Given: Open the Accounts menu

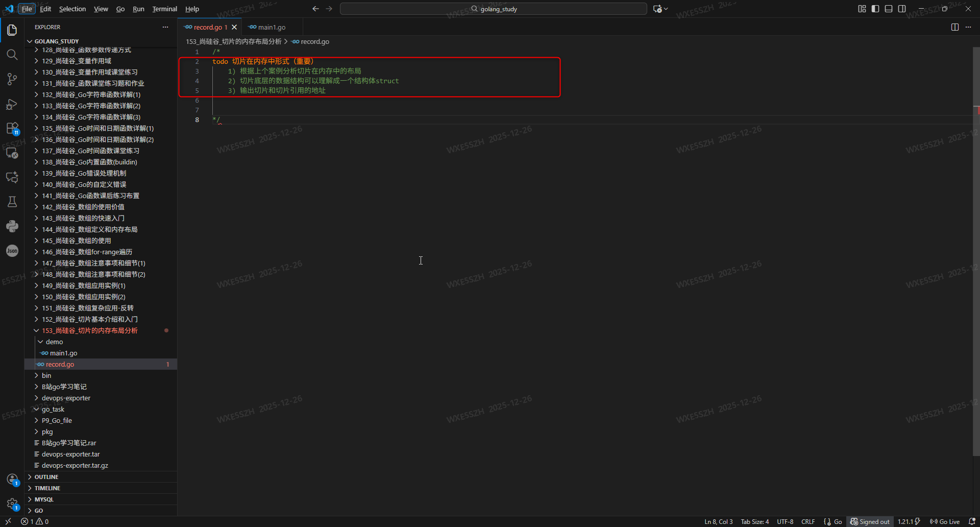Looking at the screenshot, I should pyautogui.click(x=12, y=480).
